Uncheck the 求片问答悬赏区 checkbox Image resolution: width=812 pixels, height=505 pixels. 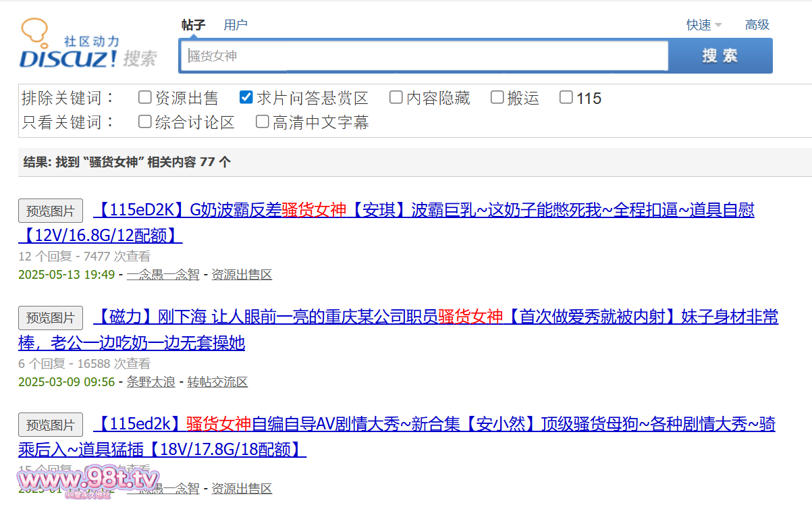pos(246,98)
